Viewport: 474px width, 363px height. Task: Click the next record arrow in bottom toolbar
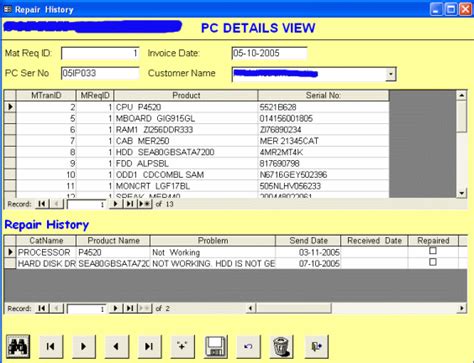point(84,347)
